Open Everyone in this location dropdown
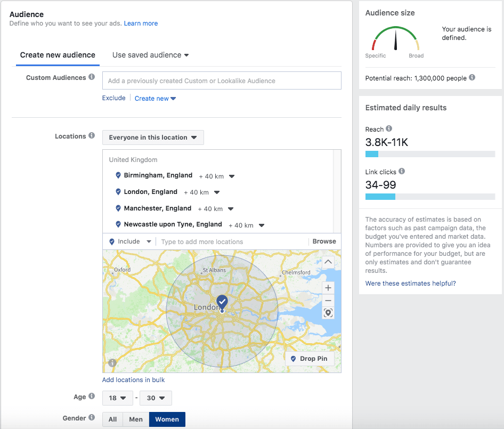The width and height of the screenshot is (504, 429). (x=153, y=137)
